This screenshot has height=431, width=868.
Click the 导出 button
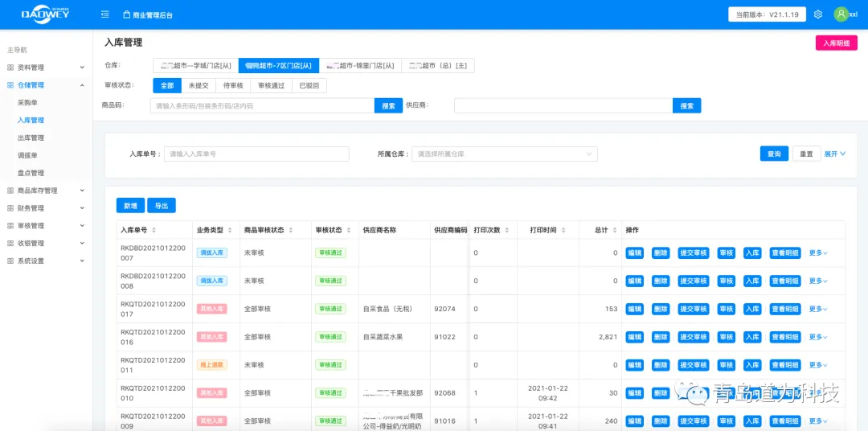161,206
